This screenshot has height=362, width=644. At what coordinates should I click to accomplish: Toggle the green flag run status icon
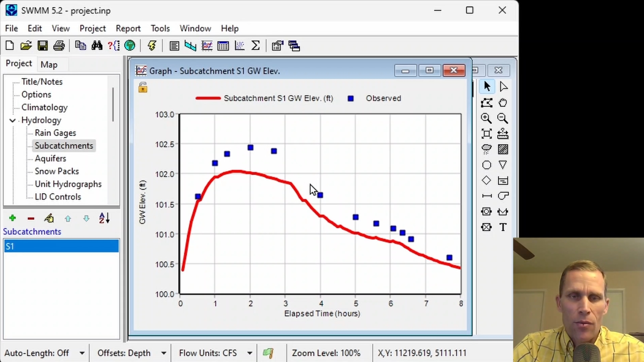click(268, 353)
